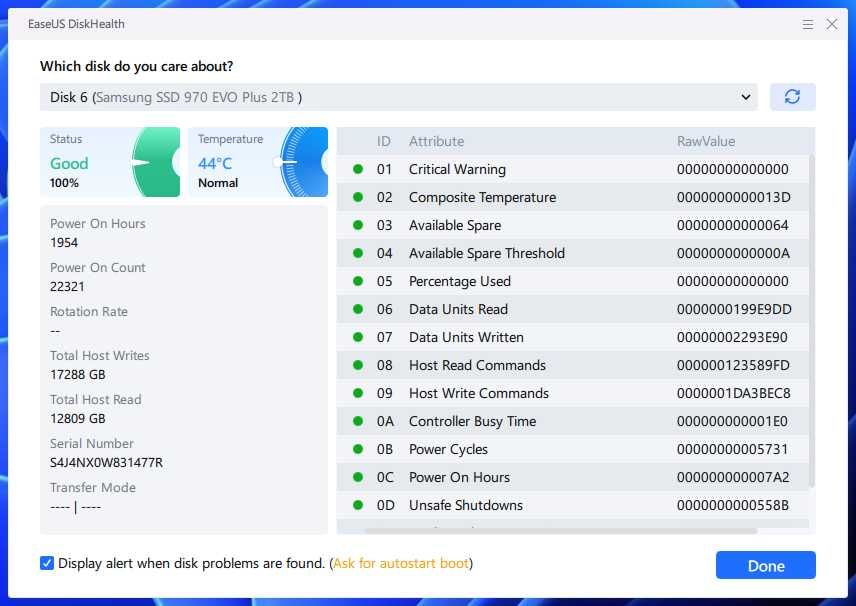Click raw value 0000001DA3BEC8
Image resolution: width=856 pixels, height=606 pixels.
(733, 393)
